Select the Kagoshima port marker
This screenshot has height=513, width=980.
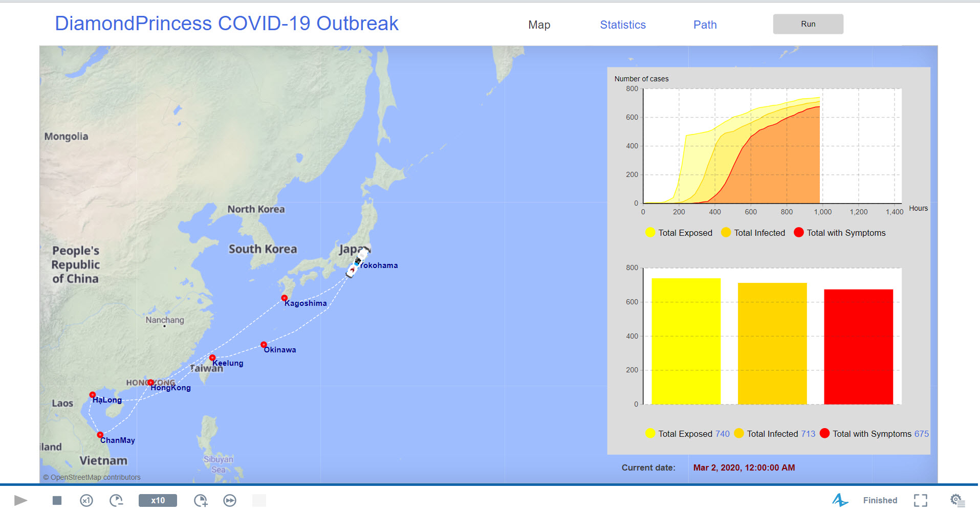pyautogui.click(x=284, y=298)
